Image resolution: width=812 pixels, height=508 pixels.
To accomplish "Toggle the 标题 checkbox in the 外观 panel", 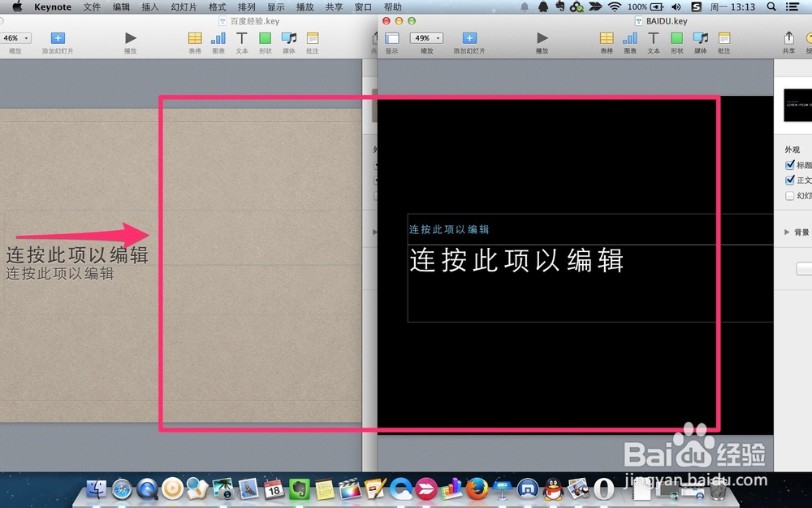I will point(790,165).
